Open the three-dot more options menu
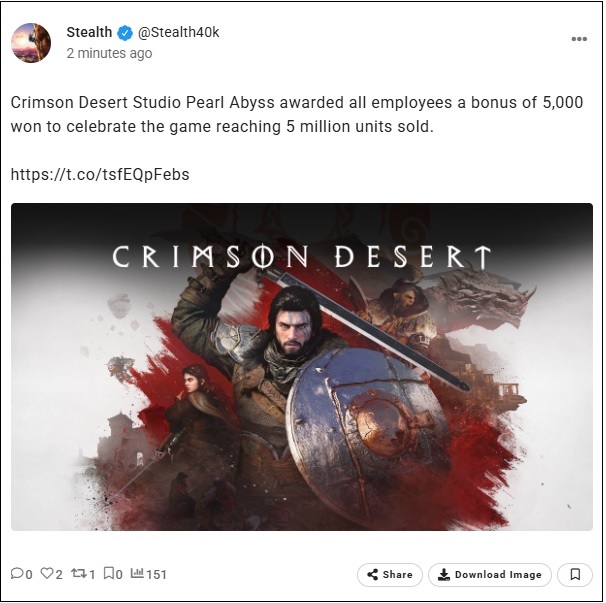Screen dimensions: 606x603 (579, 39)
